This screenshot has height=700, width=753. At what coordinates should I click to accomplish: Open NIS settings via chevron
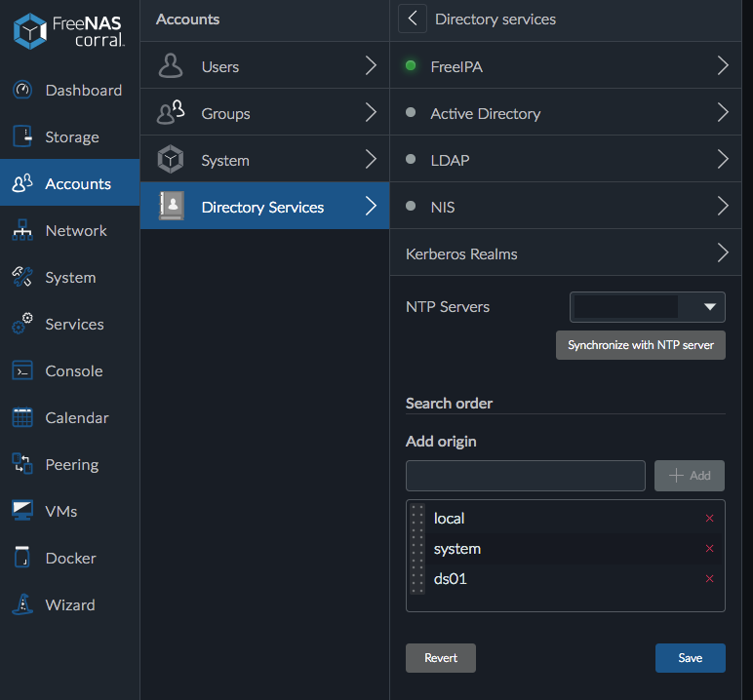(723, 206)
